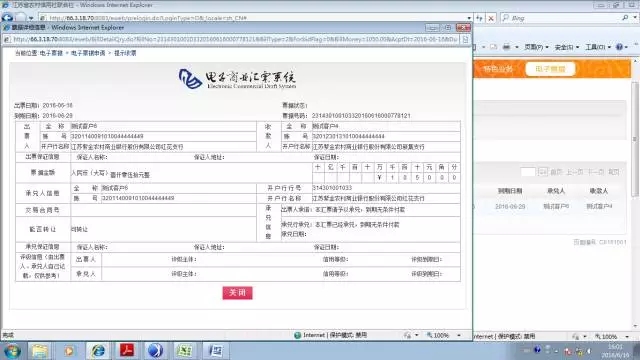640x360 pixels.
Task: Open the help dropdown arrow
Action: click(x=627, y=47)
